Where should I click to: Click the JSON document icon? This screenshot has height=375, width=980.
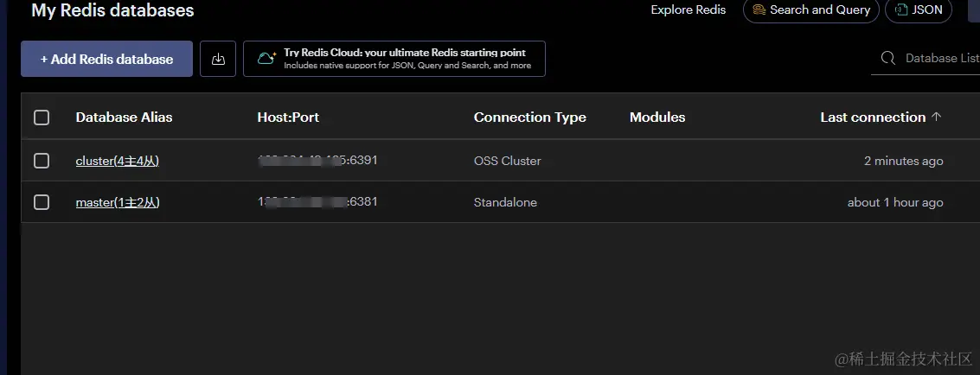click(900, 10)
